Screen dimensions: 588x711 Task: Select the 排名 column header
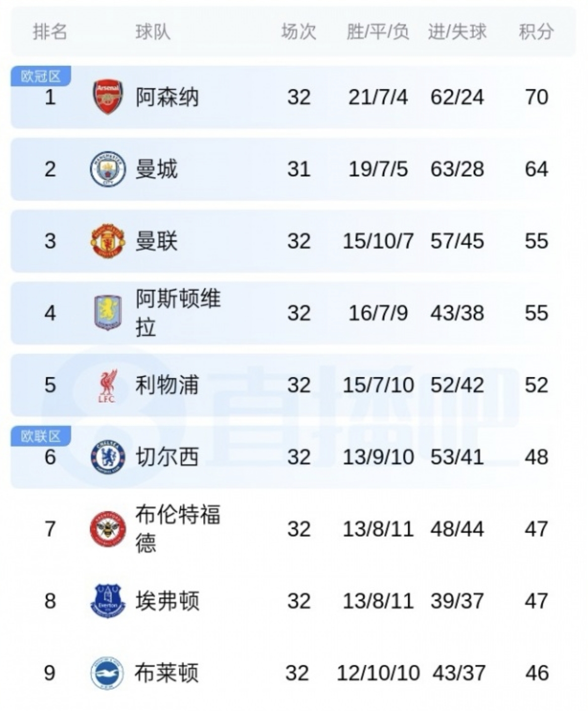50,32
